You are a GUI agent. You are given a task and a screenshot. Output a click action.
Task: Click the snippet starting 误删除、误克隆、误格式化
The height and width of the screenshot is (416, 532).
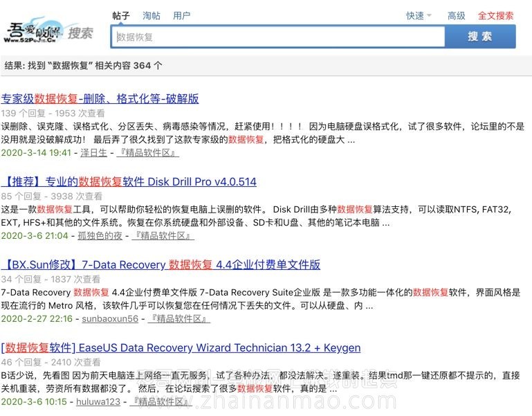263,133
